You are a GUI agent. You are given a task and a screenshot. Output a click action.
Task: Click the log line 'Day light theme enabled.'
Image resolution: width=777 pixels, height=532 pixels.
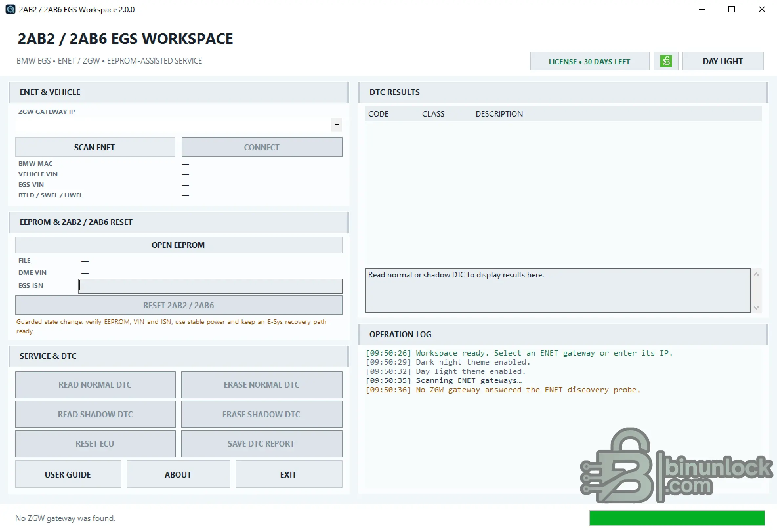(446, 372)
